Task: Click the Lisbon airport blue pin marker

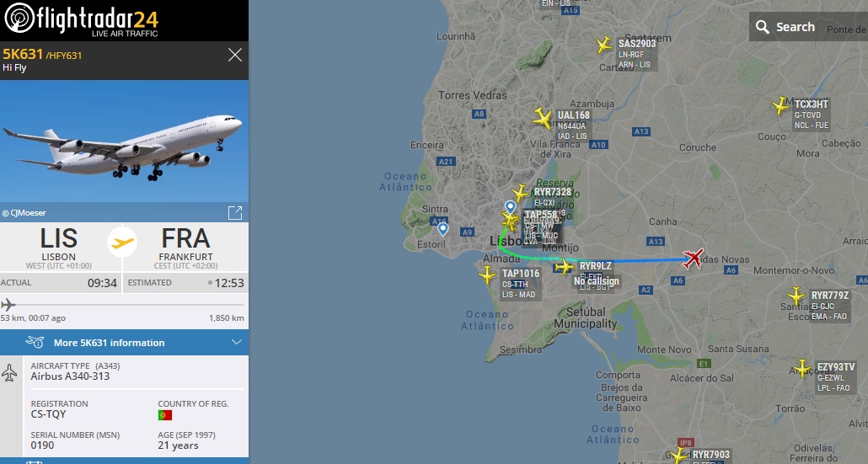Action: click(511, 208)
